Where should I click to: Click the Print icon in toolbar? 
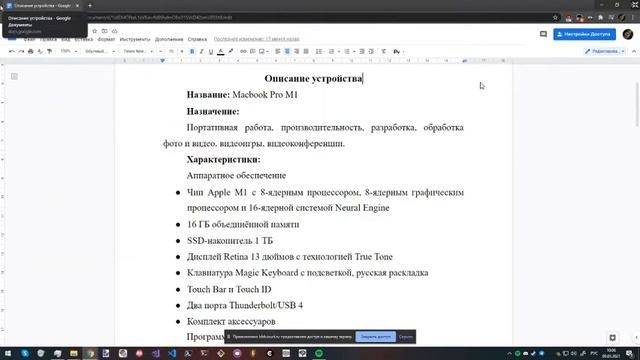point(30,51)
